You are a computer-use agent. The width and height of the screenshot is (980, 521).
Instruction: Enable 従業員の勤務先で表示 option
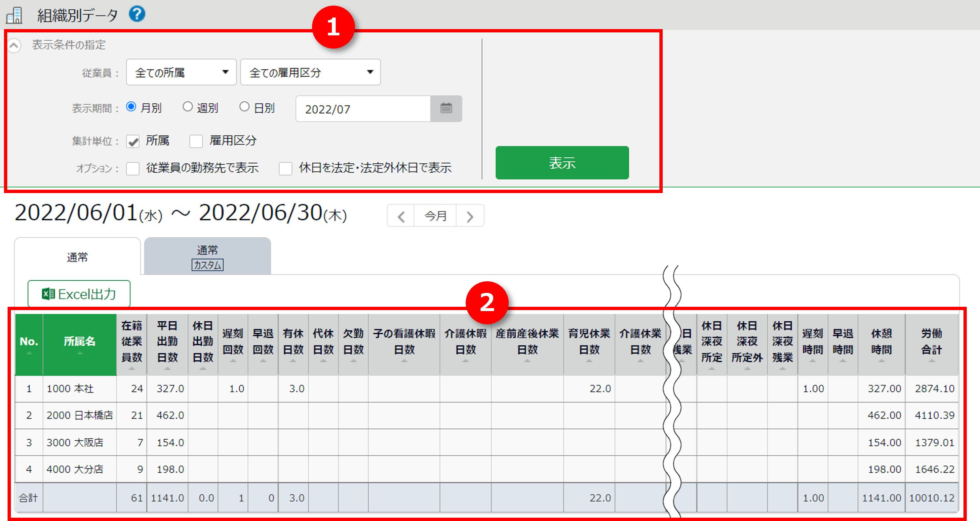click(x=133, y=168)
